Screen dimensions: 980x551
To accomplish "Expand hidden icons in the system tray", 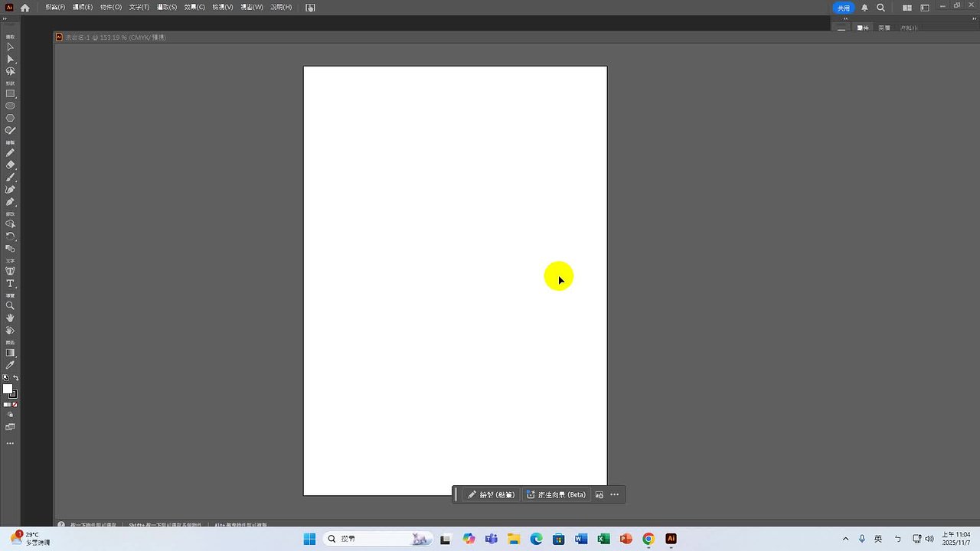I will click(845, 539).
